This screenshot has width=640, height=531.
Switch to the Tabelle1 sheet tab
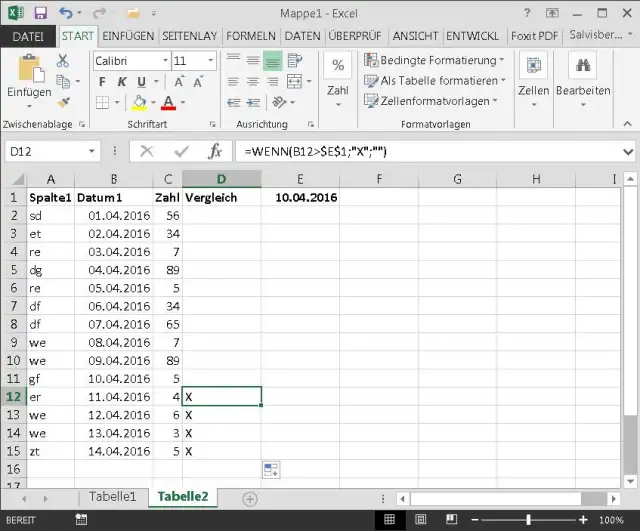112,497
